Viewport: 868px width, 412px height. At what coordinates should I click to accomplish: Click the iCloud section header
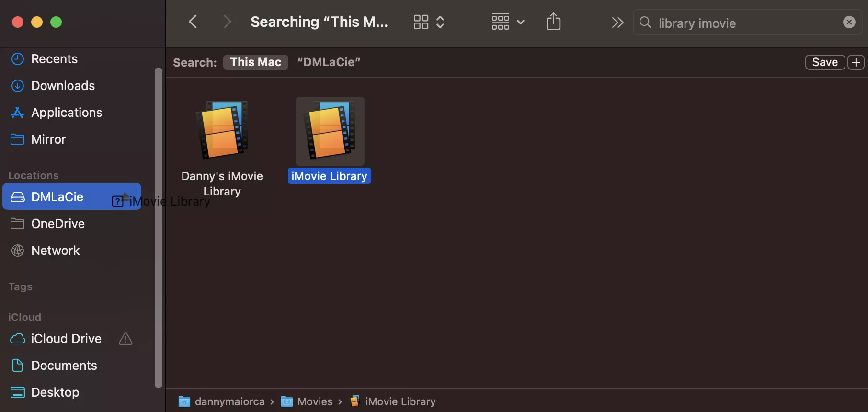(24, 317)
